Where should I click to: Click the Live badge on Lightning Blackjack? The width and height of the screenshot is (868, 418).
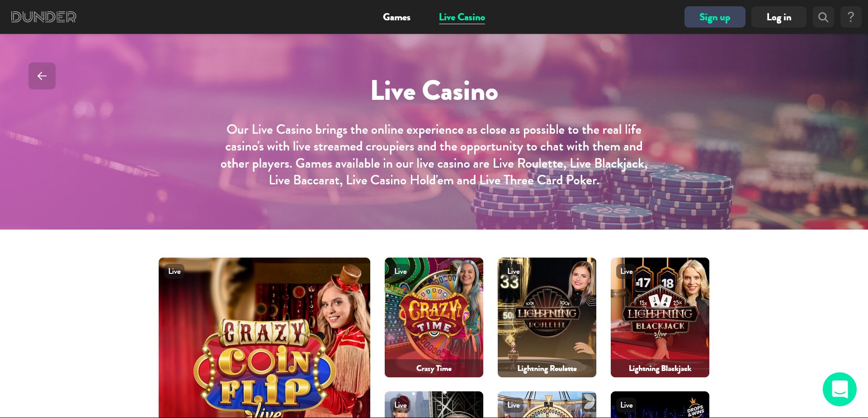(627, 271)
